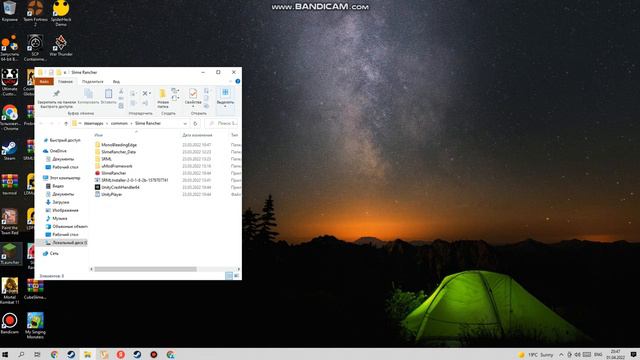Open Mortal Kombat 11 desktop icon

[10, 291]
